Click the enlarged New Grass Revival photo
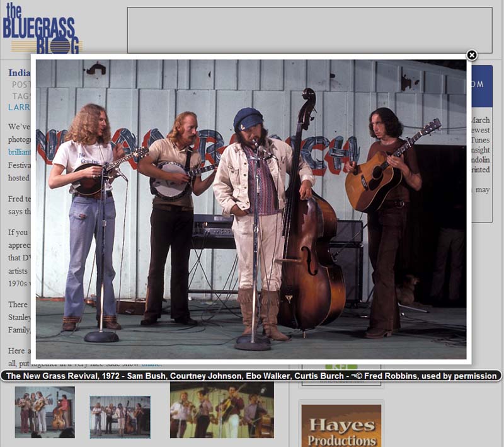This screenshot has height=447, width=504. [251, 208]
